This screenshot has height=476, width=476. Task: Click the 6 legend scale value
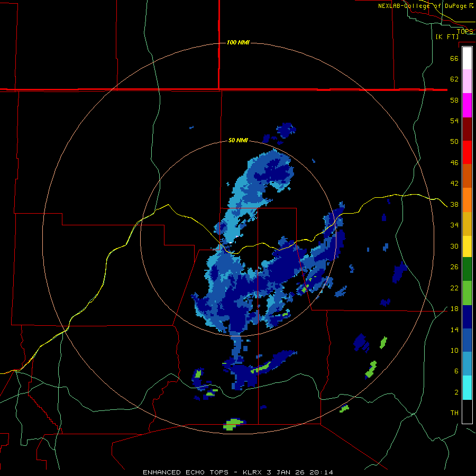point(456,371)
